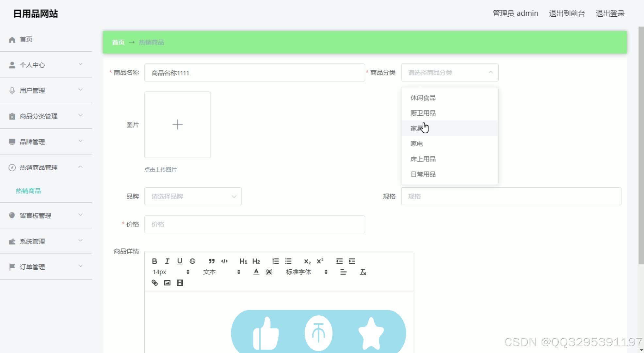Clear text formatting

(x=363, y=272)
